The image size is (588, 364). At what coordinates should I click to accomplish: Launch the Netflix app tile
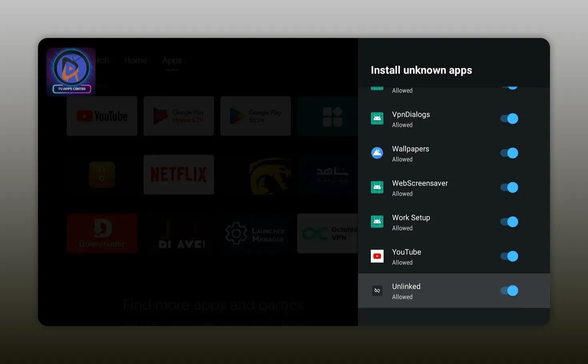(179, 175)
